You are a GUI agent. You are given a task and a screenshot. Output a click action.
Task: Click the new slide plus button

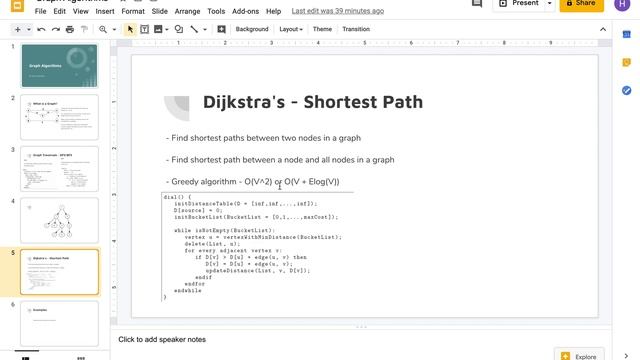(x=17, y=29)
